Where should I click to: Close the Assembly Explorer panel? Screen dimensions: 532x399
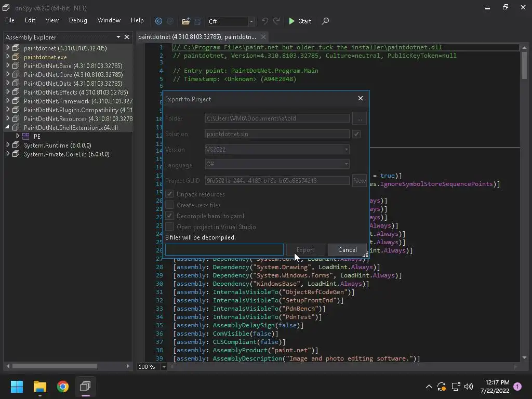tap(127, 37)
